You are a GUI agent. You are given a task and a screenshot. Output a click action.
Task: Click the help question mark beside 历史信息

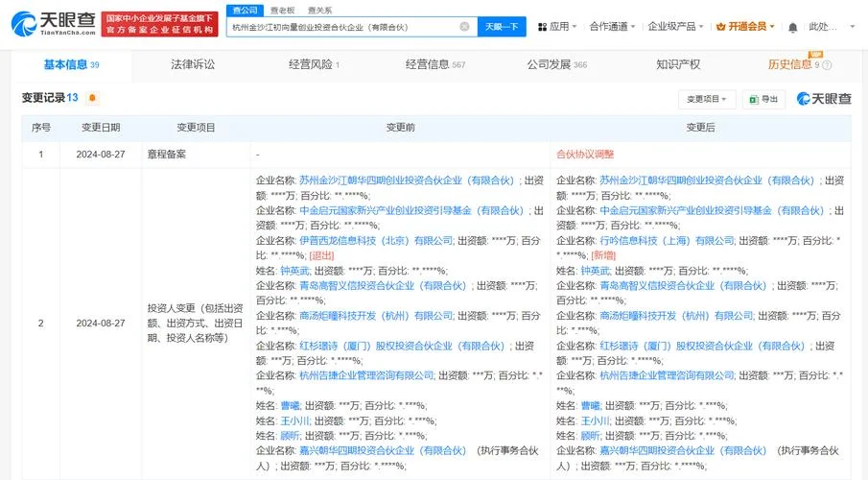click(827, 65)
